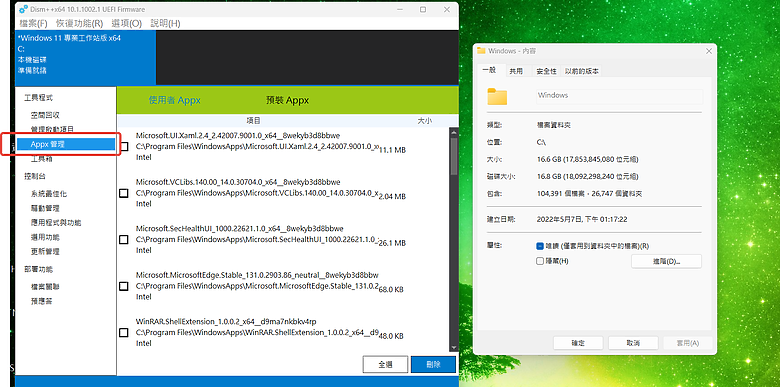Click the Appx list vertical scrollbar thumb

(453, 156)
